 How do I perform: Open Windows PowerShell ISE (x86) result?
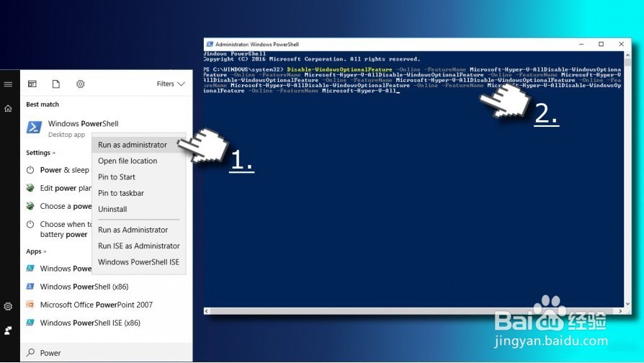[x=106, y=323]
